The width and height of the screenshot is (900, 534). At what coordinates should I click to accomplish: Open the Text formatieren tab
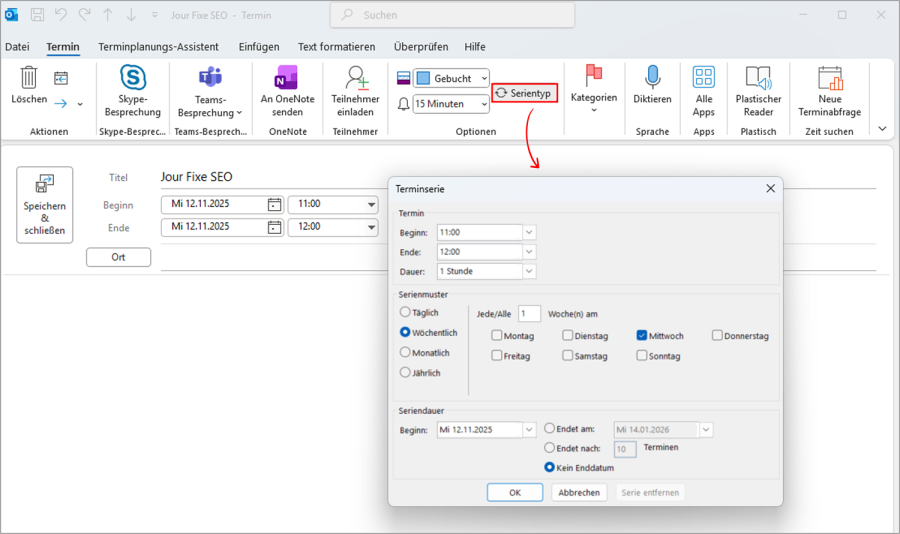coord(336,47)
